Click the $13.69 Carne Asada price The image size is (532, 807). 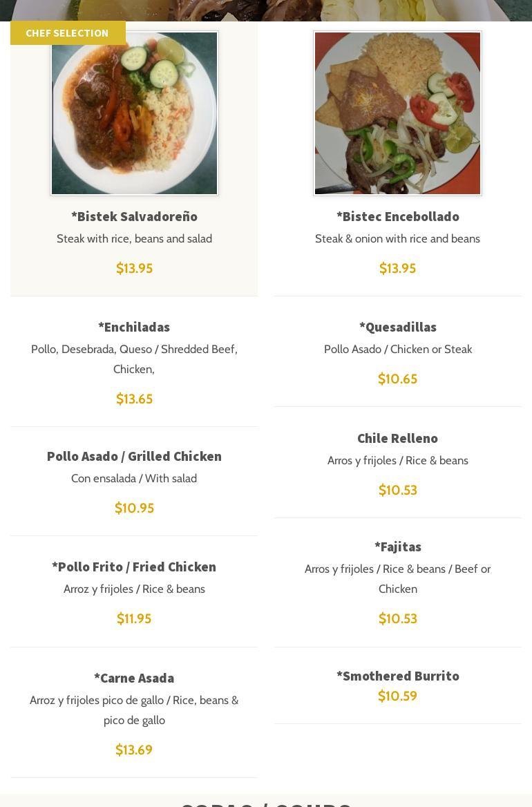[134, 750]
